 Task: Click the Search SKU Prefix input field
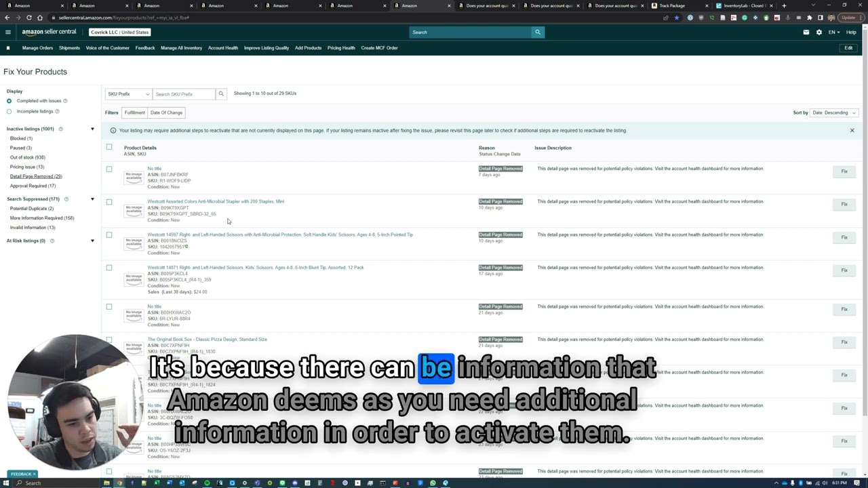(x=184, y=94)
